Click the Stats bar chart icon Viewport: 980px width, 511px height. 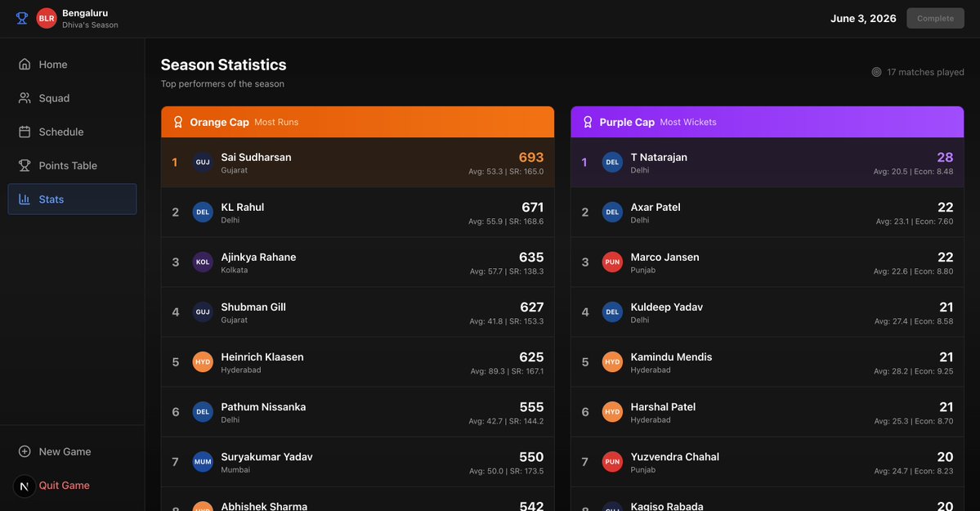[25, 199]
